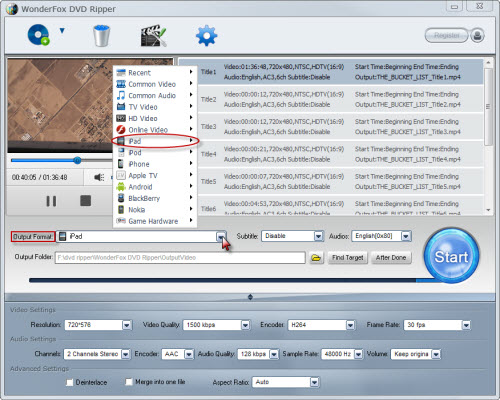Open the Subtitle dropdown
The height and width of the screenshot is (400, 500).
pyautogui.click(x=293, y=236)
